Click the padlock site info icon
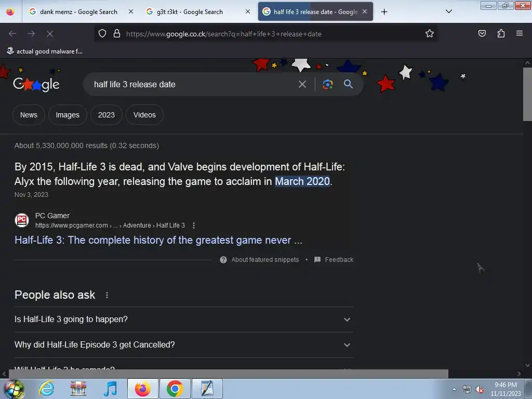 point(117,34)
